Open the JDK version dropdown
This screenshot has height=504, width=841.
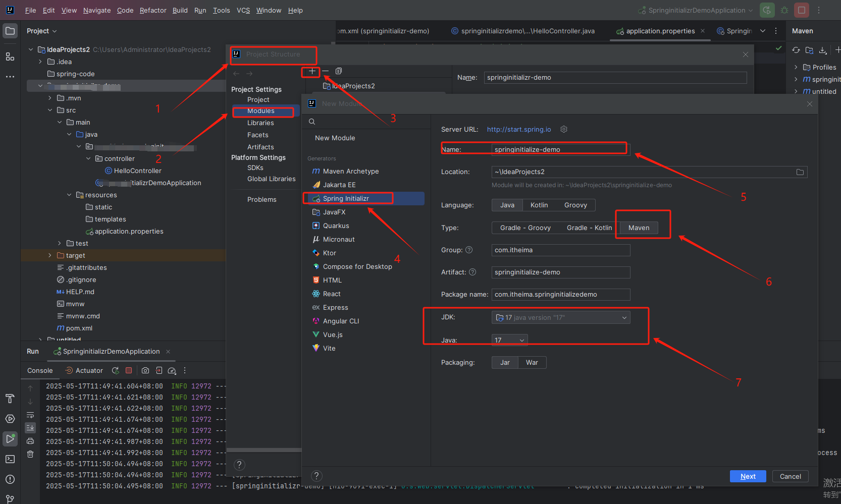point(561,318)
